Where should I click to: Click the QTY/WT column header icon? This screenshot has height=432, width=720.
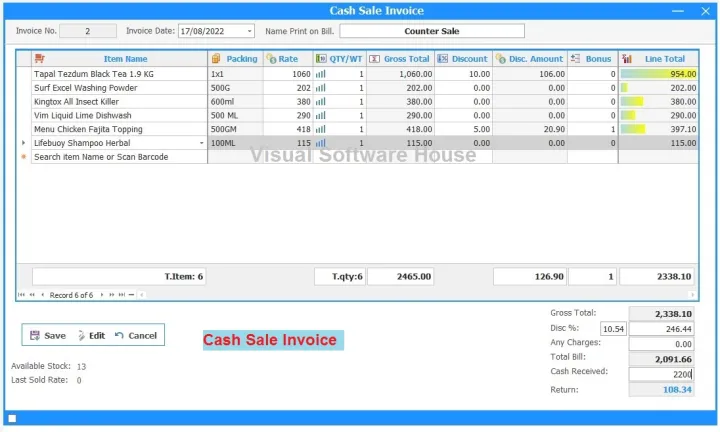click(x=321, y=58)
